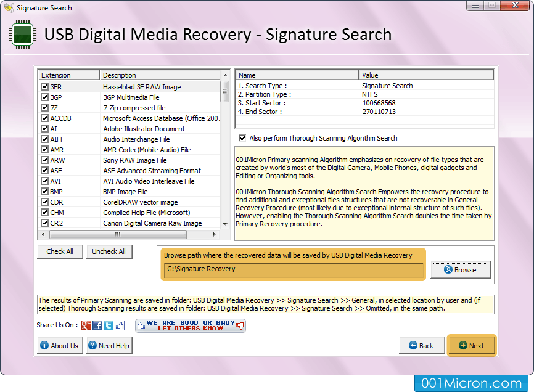Click the USB chip application logo
Image resolution: width=534 pixels, height=392 pixels.
(x=22, y=35)
